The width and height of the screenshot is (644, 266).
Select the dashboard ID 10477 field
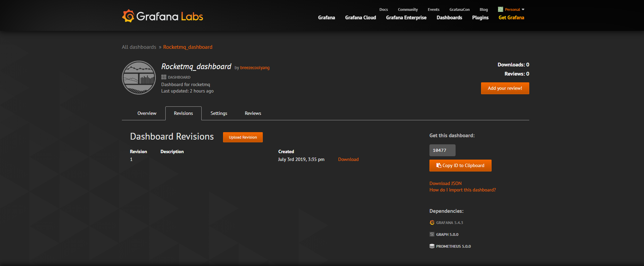[x=442, y=150]
